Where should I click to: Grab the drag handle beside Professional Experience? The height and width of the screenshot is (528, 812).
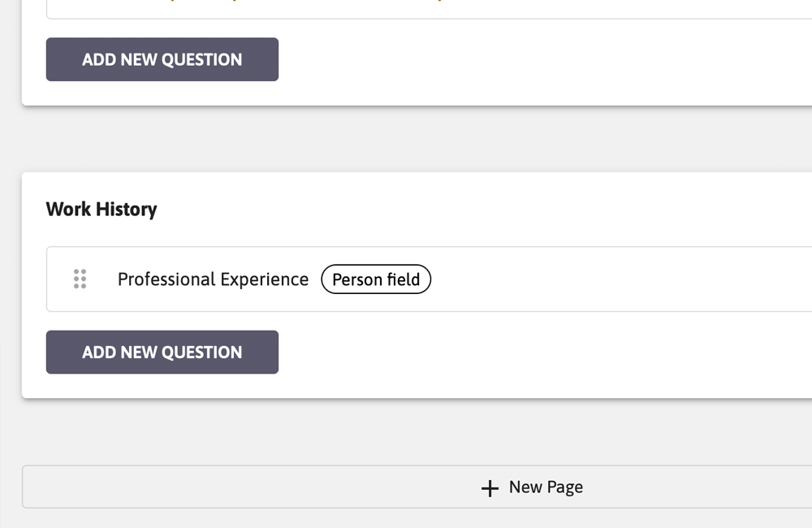[80, 279]
